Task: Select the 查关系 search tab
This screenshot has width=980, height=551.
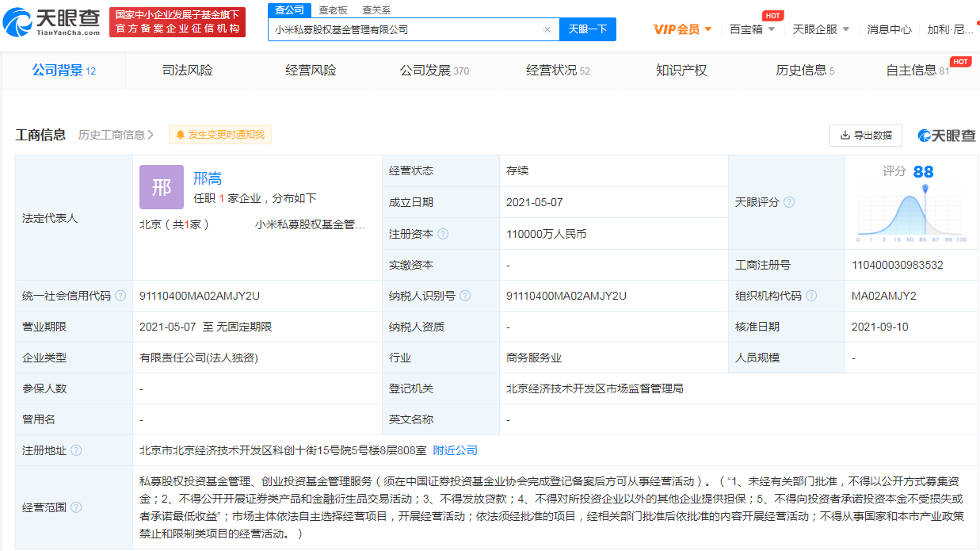Action: point(376,10)
